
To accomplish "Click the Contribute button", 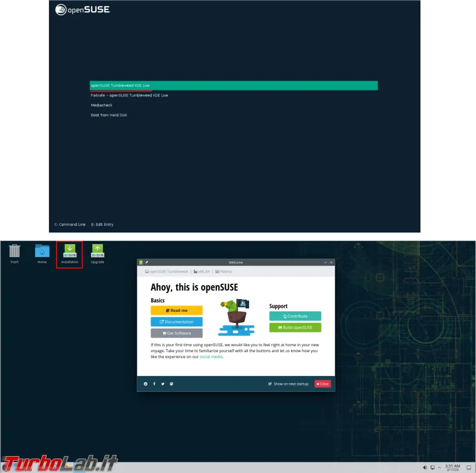I will click(295, 316).
